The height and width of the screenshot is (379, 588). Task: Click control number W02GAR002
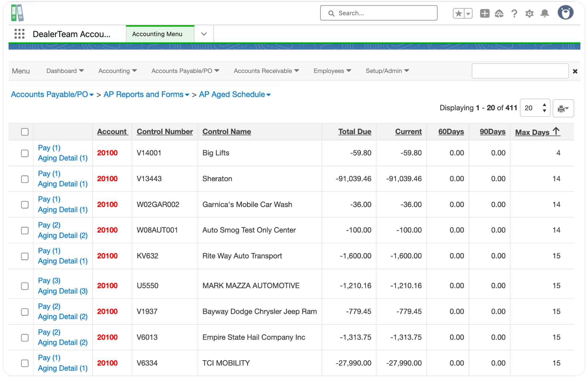click(x=158, y=205)
